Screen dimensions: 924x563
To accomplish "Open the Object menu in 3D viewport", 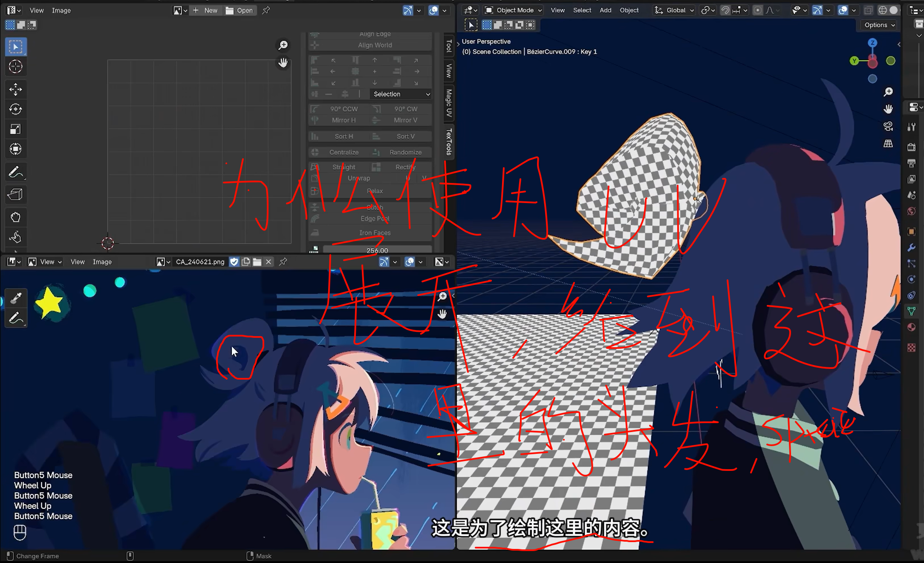I will pyautogui.click(x=629, y=10).
